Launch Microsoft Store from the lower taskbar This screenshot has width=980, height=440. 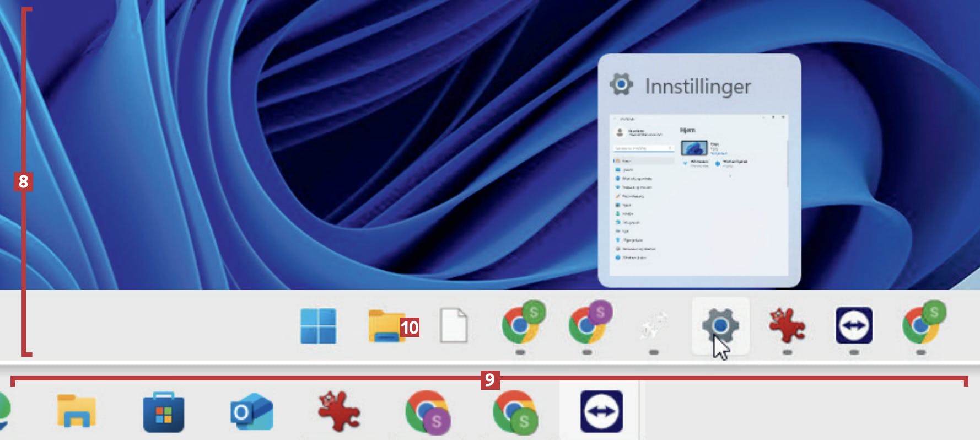tap(164, 413)
